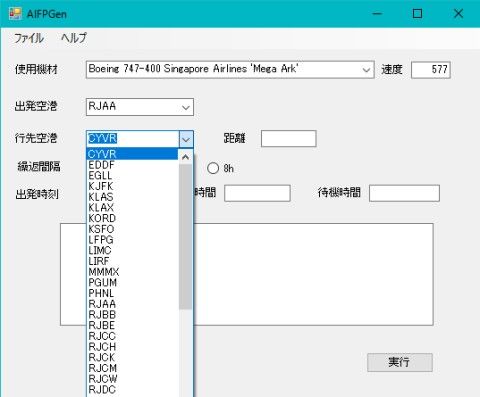Select PHNL in the destination list
Image resolution: width=480 pixels, height=397 pixels.
(132, 293)
